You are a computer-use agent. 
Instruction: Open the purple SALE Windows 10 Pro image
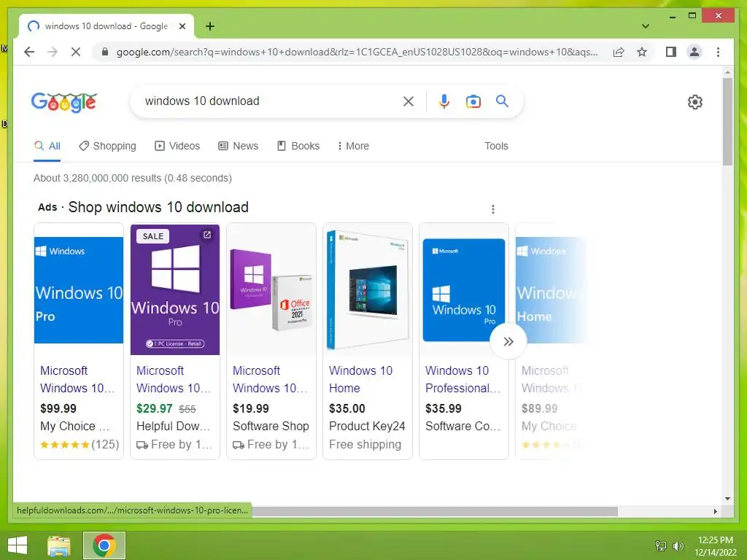click(175, 289)
